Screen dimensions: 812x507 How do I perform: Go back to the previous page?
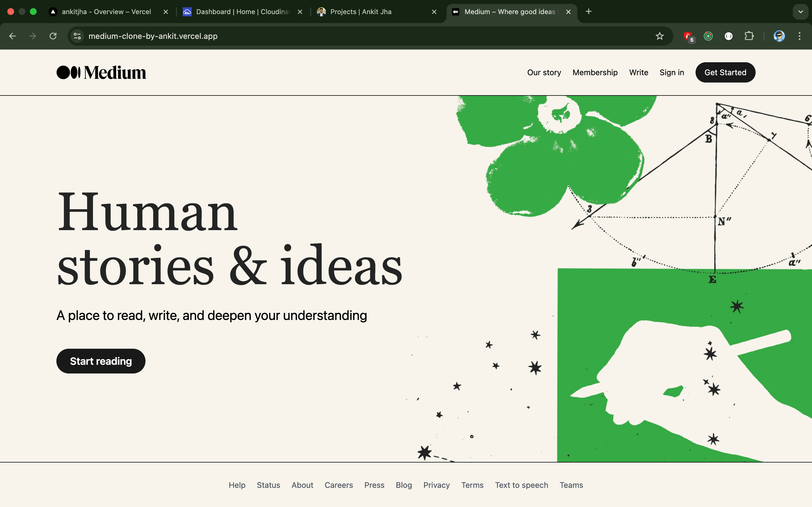(12, 36)
